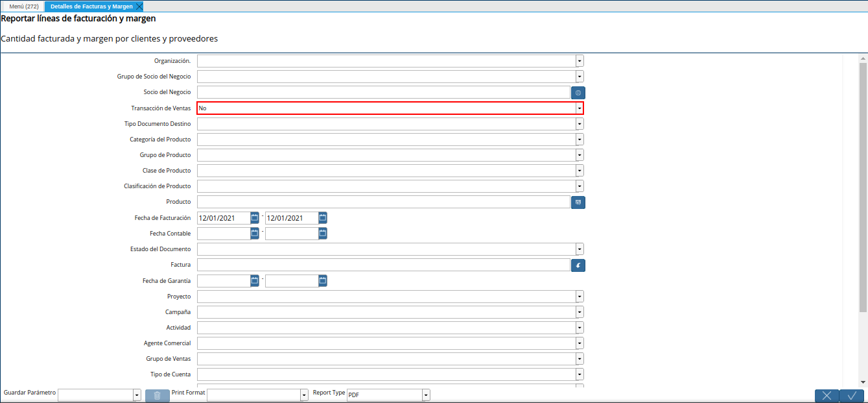
Task: Expand Clase de Producto dropdown
Action: point(580,171)
